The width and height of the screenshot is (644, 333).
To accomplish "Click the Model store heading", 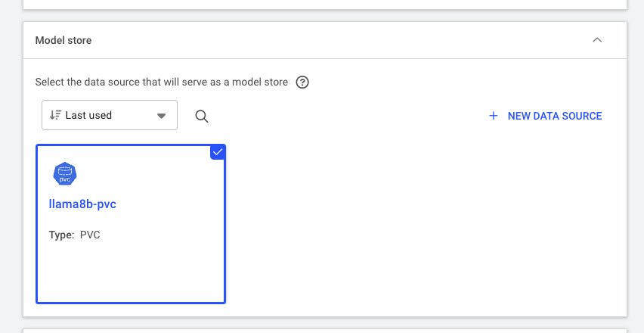I will click(63, 40).
